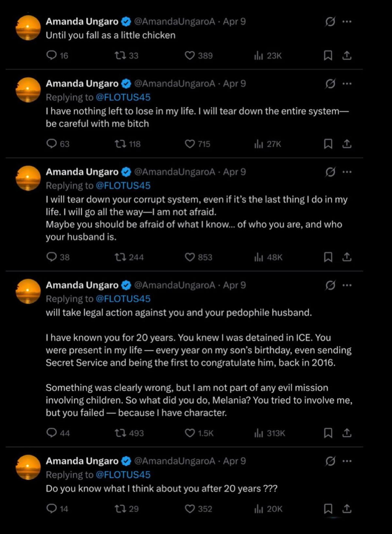This screenshot has width=392, height=534.
Task: Open more options on the first post
Action: coord(347,22)
